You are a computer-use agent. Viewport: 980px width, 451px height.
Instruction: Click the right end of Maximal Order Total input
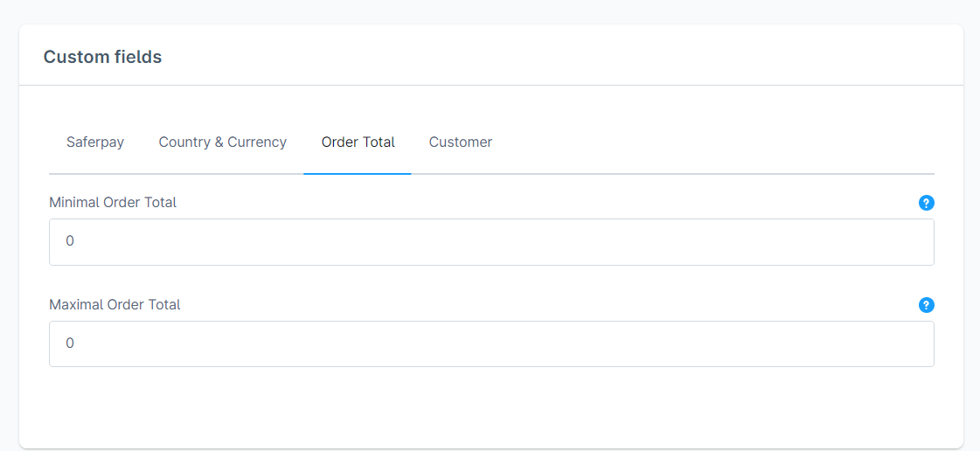pyautogui.click(x=909, y=343)
